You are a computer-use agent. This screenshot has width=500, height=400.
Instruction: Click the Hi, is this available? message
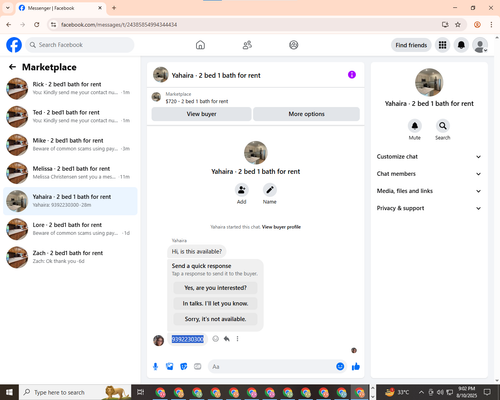(197, 252)
